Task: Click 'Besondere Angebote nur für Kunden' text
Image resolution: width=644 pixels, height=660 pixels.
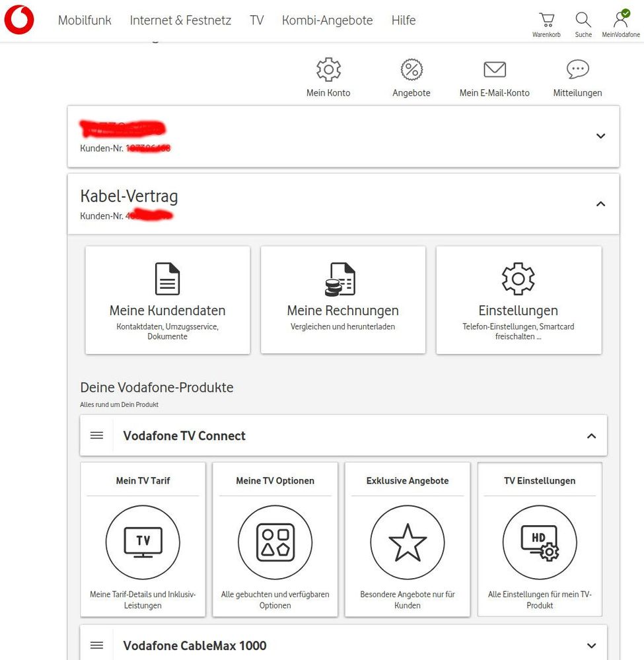Action: coord(408,600)
